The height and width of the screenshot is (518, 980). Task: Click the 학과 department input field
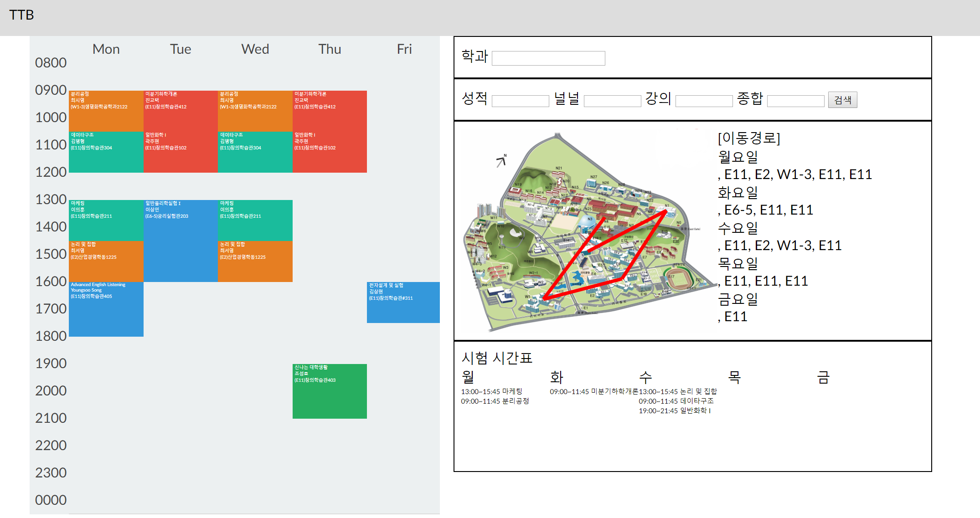click(x=548, y=58)
